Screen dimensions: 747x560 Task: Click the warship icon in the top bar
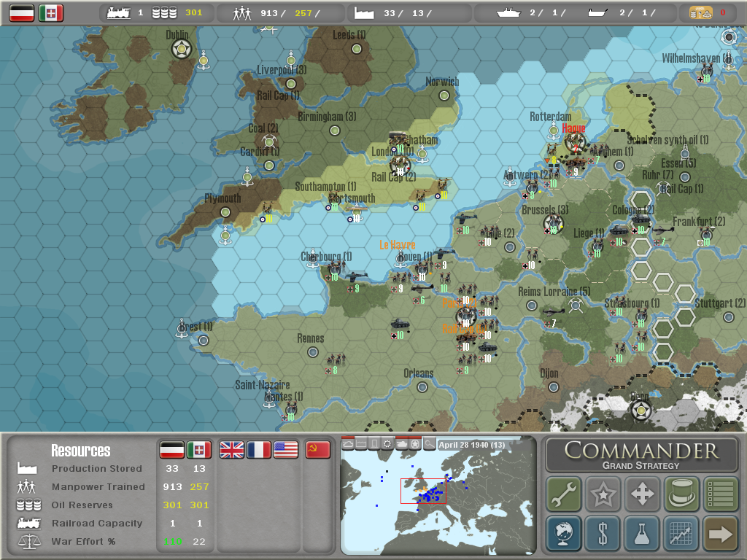[x=508, y=13]
